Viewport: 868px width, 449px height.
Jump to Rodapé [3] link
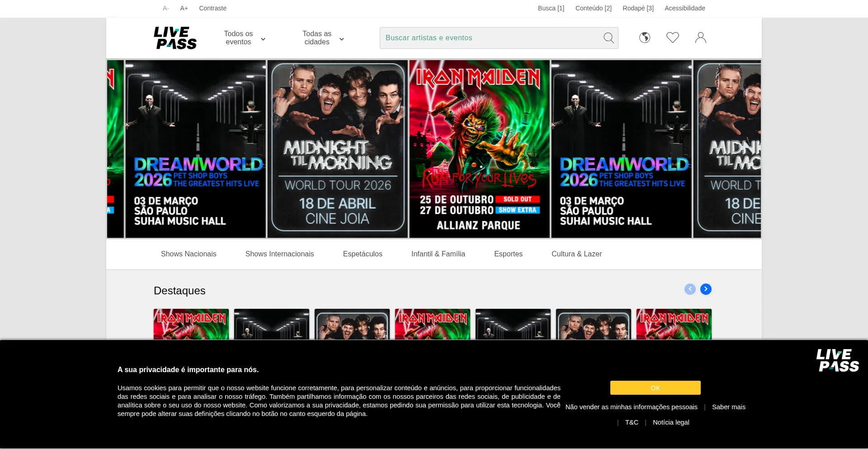(x=638, y=8)
